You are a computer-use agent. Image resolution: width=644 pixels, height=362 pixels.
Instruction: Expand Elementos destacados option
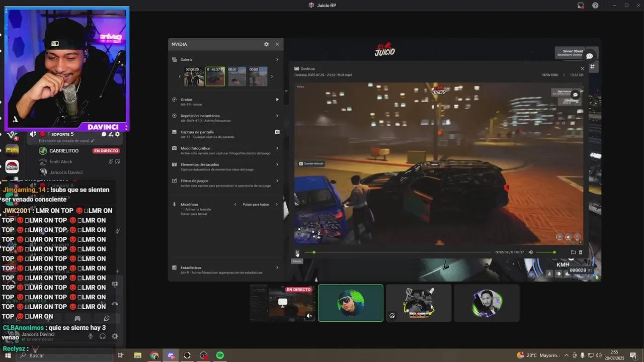tap(277, 164)
